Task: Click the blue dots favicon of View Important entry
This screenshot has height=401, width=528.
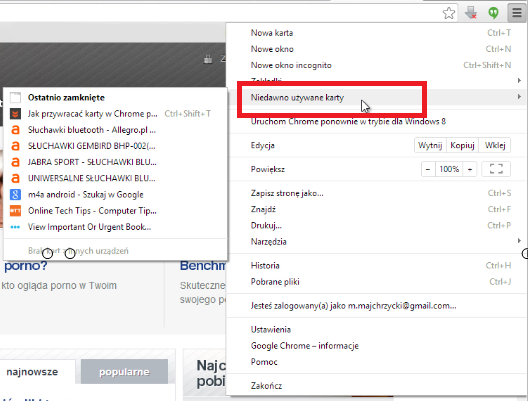Action: click(x=15, y=227)
